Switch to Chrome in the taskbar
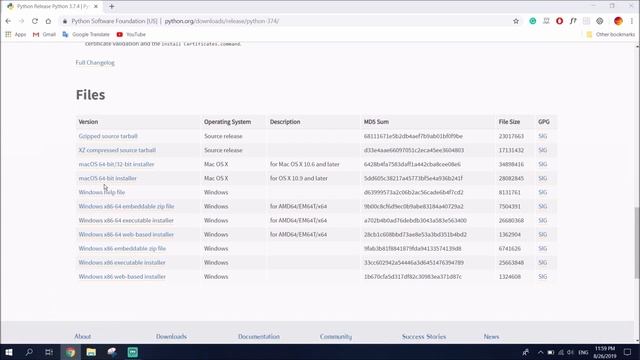The width and height of the screenshot is (640, 360). point(71,352)
